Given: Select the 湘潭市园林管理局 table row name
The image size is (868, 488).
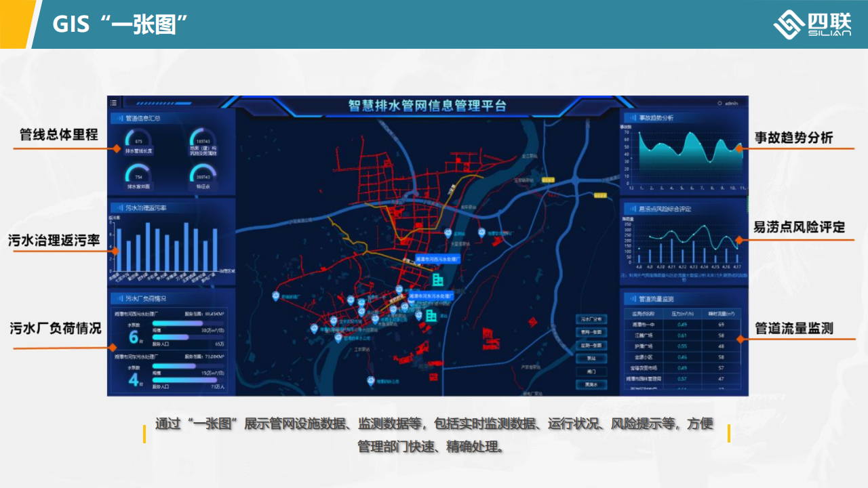Looking at the screenshot, I should pos(643,379).
